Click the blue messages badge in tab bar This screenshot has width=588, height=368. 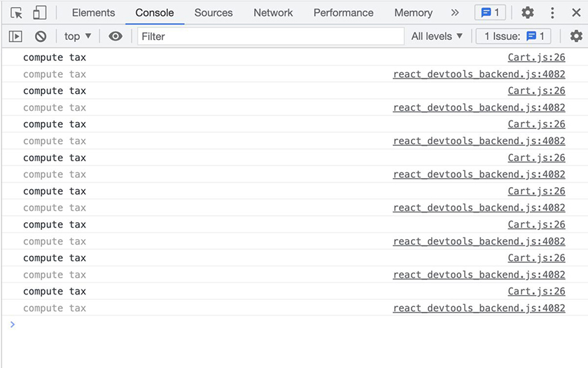(490, 13)
